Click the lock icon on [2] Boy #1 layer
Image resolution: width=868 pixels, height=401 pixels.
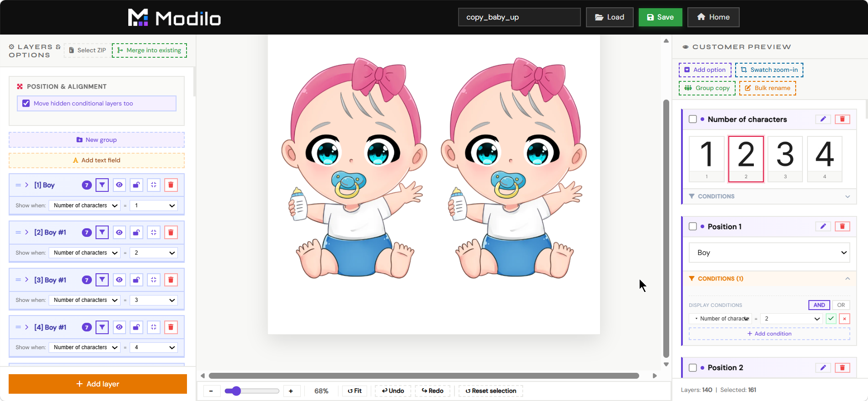(x=136, y=232)
